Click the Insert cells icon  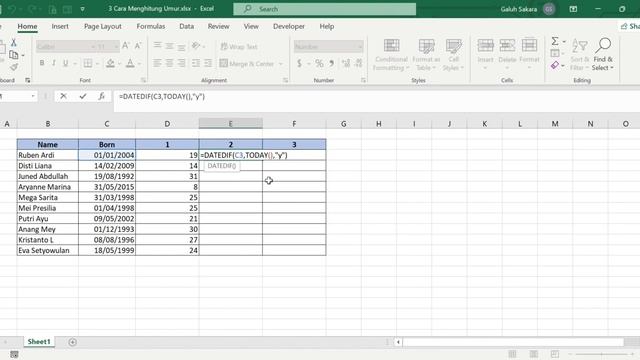[x=485, y=45]
